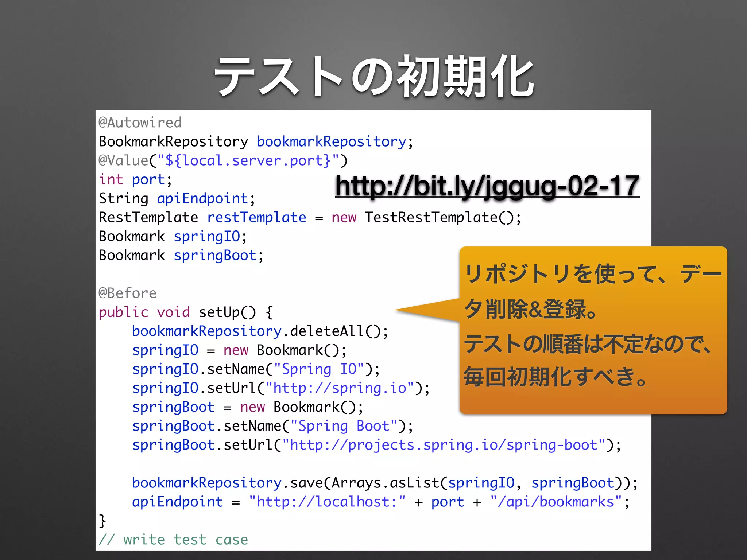Click the projects.spring.io/spring-boot URL line
Screen dimensions: 747x560
tap(377, 445)
